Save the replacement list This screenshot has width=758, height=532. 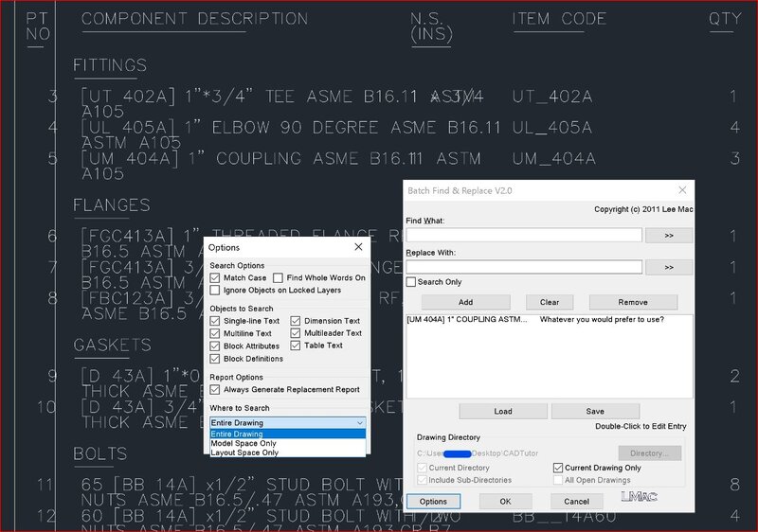(x=595, y=412)
